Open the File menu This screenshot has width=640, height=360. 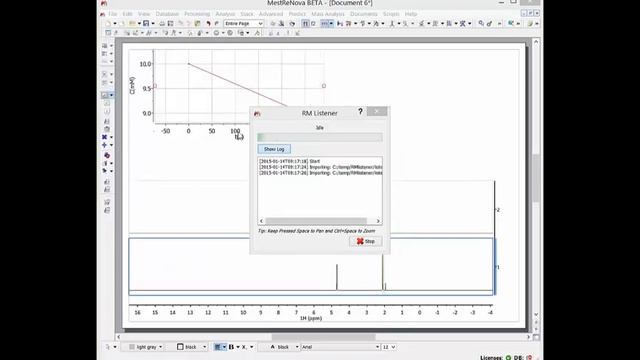[113, 14]
